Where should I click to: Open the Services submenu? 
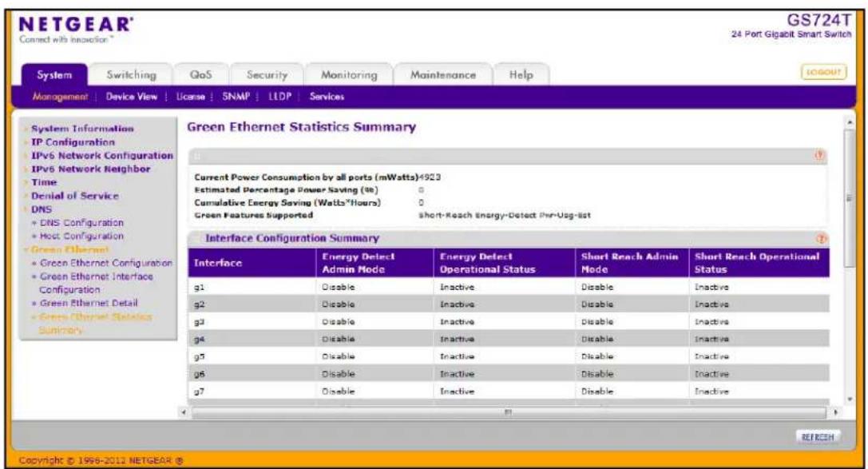pos(327,97)
